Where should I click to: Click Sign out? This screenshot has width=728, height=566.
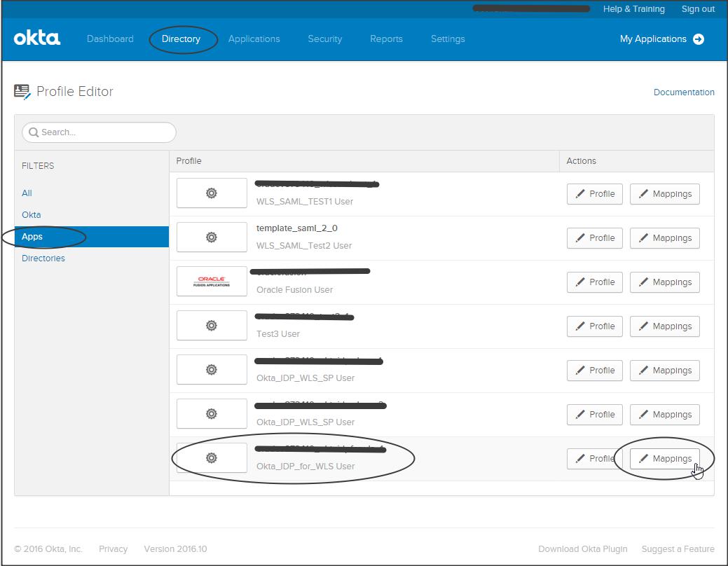[x=698, y=9]
